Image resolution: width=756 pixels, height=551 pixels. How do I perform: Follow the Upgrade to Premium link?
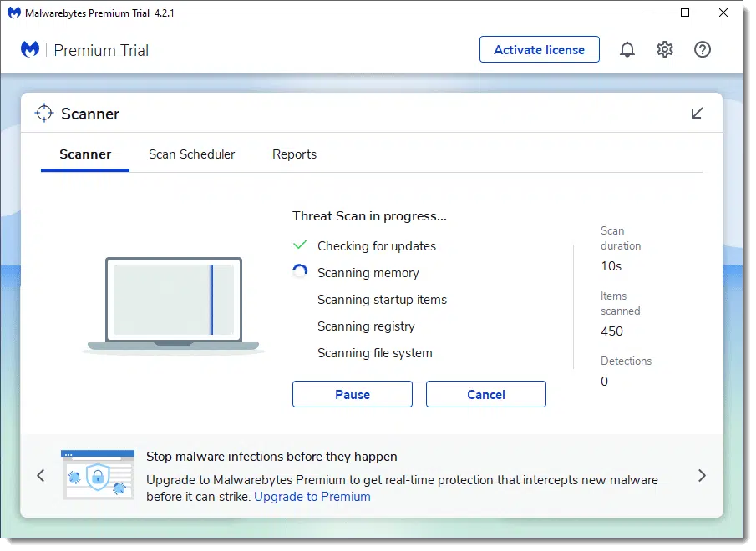tap(312, 497)
